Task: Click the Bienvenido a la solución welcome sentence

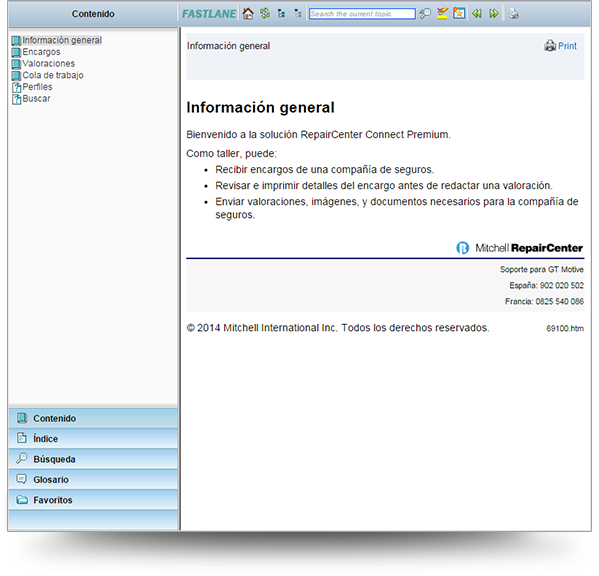Action: pos(318,134)
